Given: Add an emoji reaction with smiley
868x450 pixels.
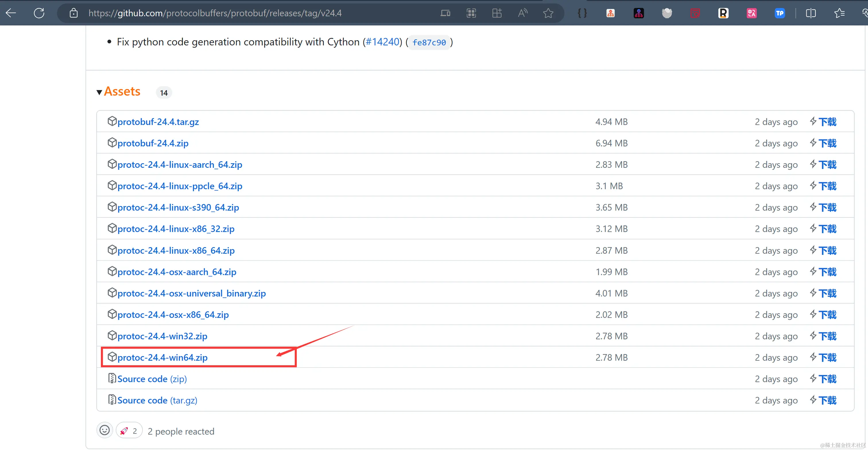Looking at the screenshot, I should pyautogui.click(x=104, y=430).
